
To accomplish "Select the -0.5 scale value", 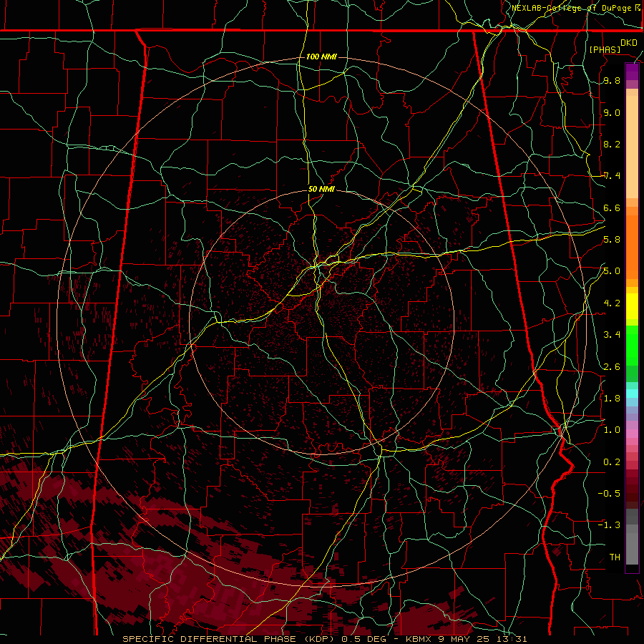I will pos(609,494).
